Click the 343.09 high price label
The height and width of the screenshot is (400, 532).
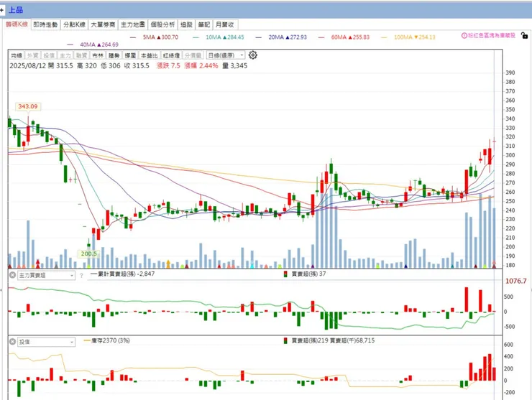[28, 106]
